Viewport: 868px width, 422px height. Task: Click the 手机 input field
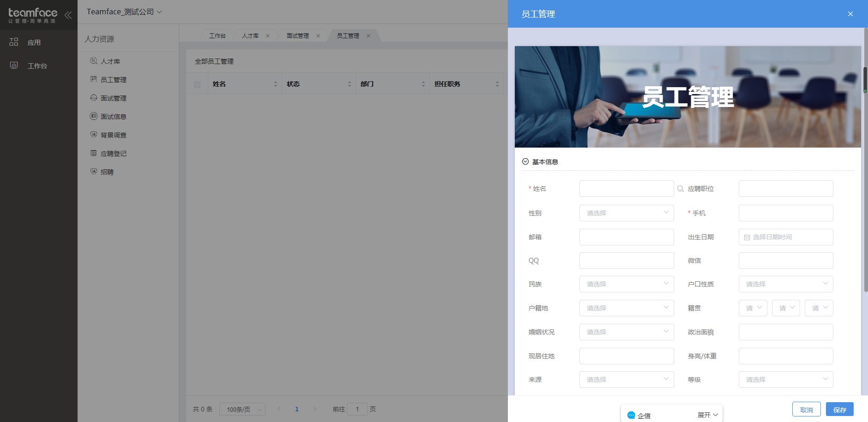pyautogui.click(x=786, y=213)
